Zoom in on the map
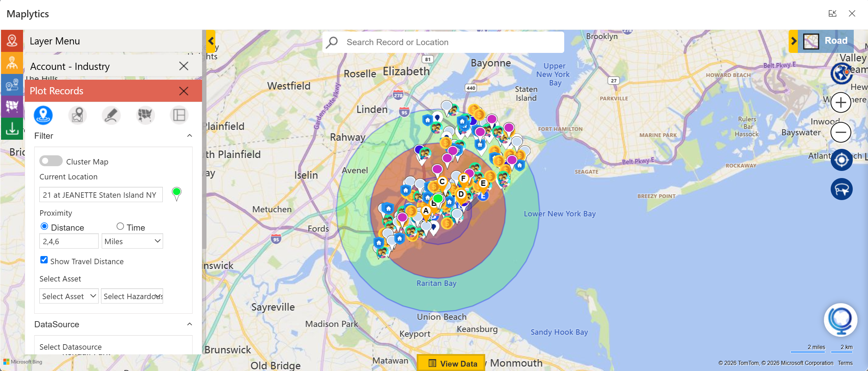868x371 pixels. [841, 102]
